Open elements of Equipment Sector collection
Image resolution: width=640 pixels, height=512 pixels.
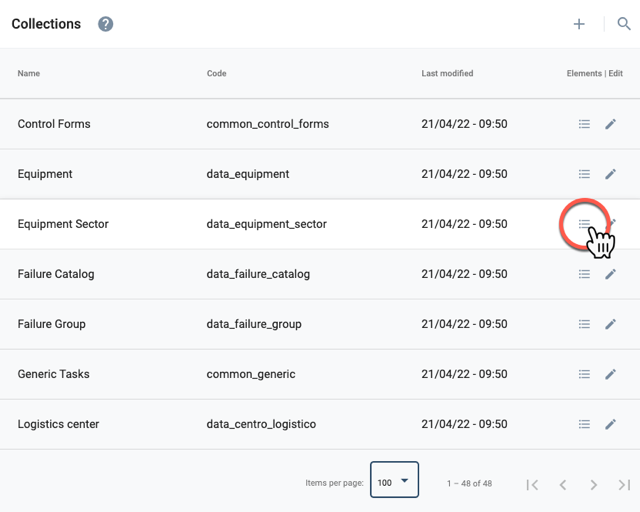coord(584,224)
